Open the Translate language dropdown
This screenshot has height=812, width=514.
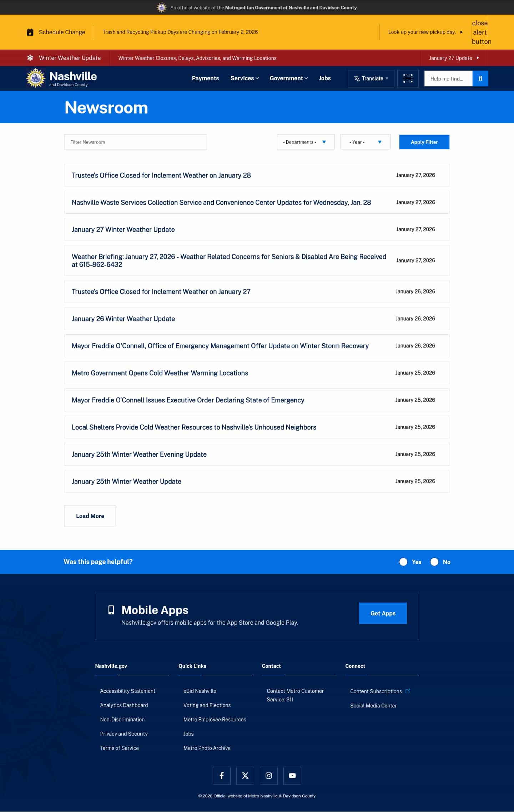(371, 78)
